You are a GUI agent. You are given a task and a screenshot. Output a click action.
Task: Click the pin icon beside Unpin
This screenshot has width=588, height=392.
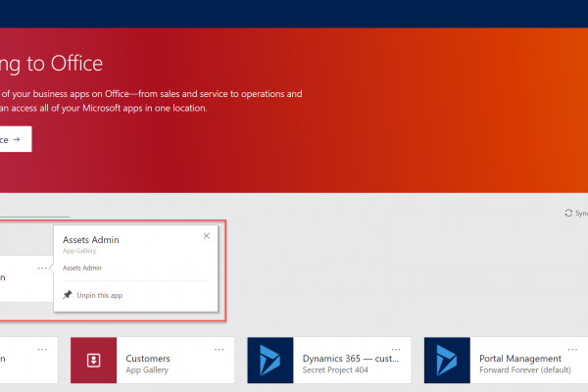click(67, 295)
